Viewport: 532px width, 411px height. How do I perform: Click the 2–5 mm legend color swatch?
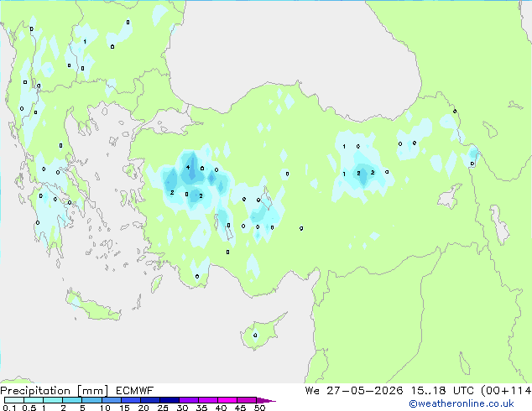point(72,400)
